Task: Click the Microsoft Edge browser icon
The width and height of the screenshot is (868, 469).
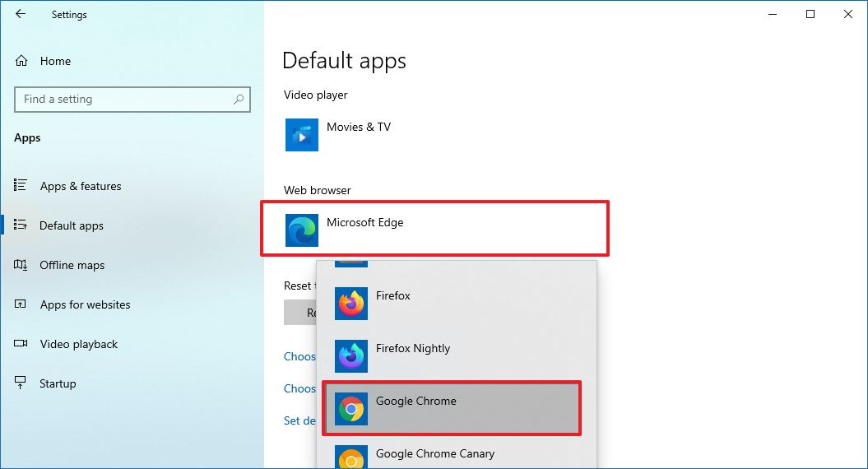Action: tap(302, 230)
